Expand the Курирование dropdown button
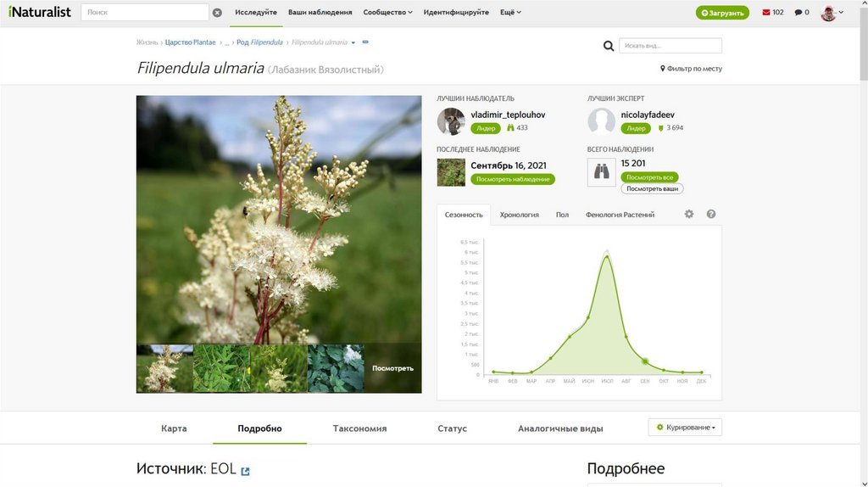Viewport: 868px width, 487px height. coord(685,427)
